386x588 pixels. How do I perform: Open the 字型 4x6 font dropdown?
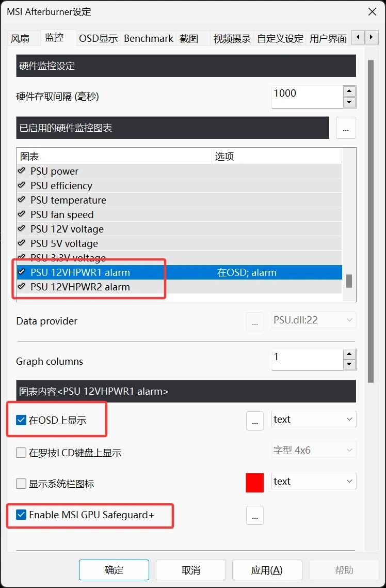pyautogui.click(x=314, y=450)
